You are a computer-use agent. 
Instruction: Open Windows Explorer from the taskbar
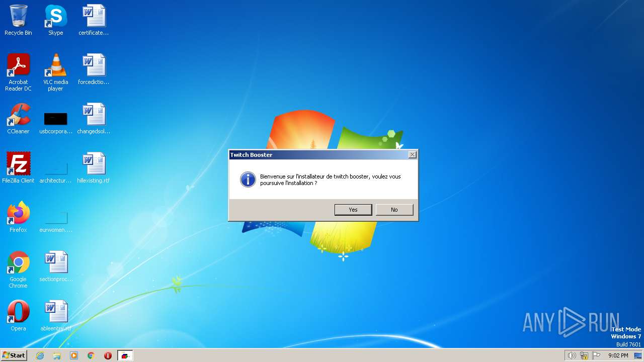[x=57, y=355]
